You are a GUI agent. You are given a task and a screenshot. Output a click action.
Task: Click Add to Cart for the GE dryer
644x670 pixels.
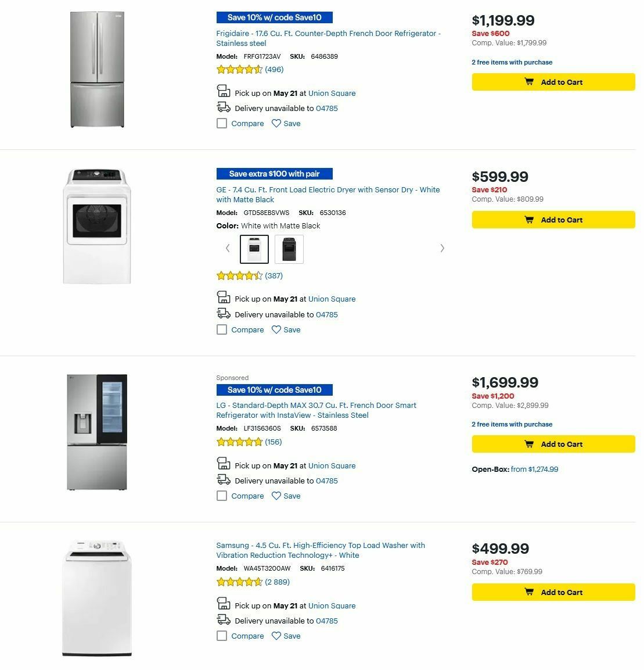click(x=553, y=220)
